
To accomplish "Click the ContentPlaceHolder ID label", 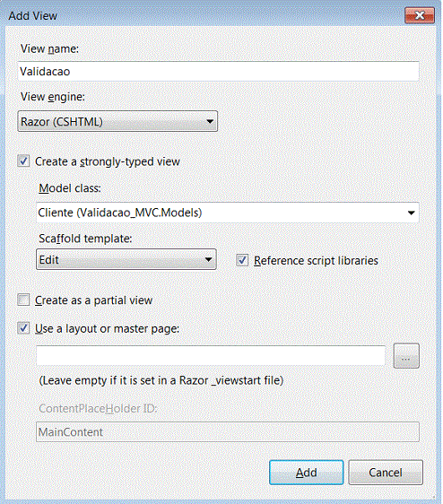I will pyautogui.click(x=98, y=409).
